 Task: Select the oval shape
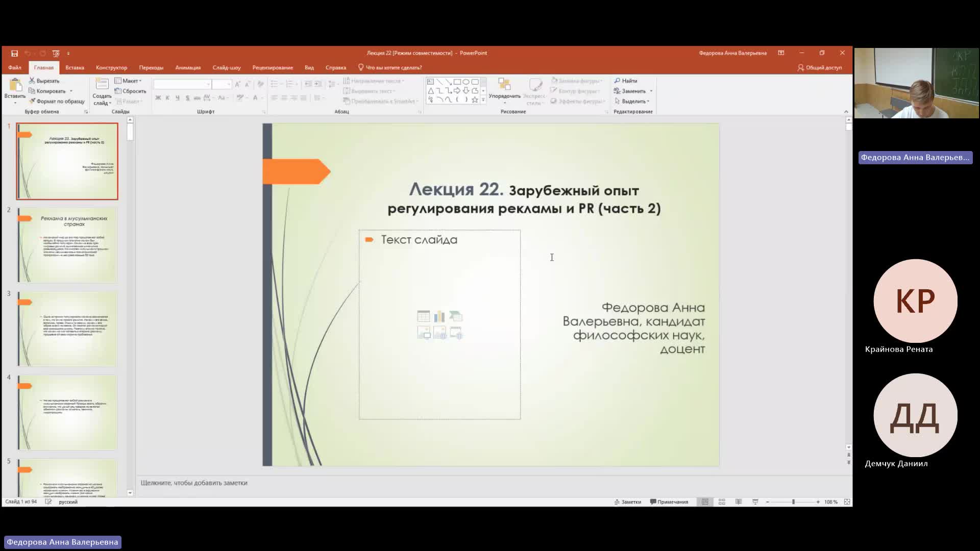click(x=466, y=82)
